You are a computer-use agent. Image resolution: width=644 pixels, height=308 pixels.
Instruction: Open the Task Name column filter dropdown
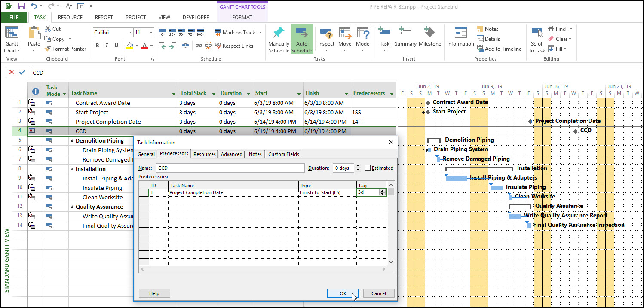pos(174,94)
